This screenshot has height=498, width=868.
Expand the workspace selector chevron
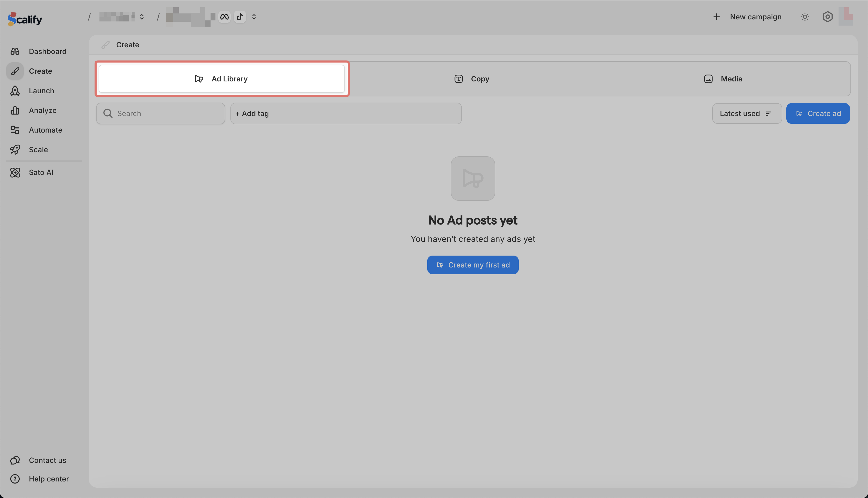(142, 17)
